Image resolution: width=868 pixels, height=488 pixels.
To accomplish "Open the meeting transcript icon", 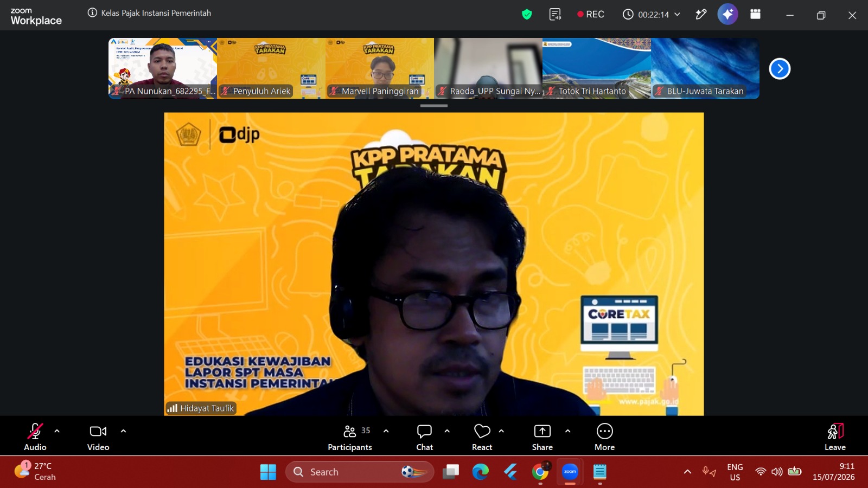I will (555, 15).
